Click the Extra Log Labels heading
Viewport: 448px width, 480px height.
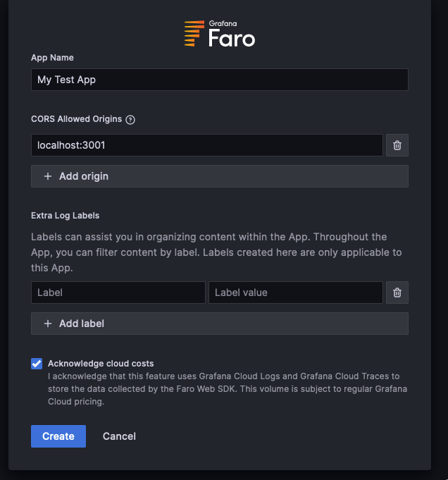click(x=65, y=216)
